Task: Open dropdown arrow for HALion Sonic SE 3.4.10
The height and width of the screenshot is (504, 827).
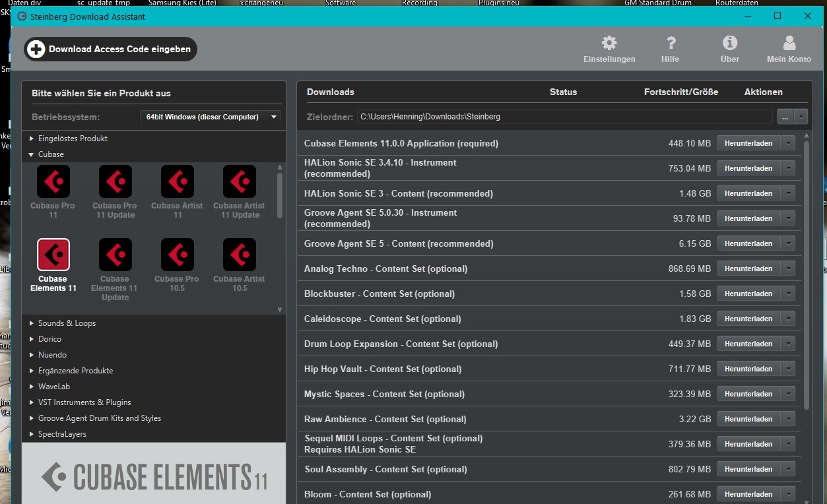Action: coord(788,168)
